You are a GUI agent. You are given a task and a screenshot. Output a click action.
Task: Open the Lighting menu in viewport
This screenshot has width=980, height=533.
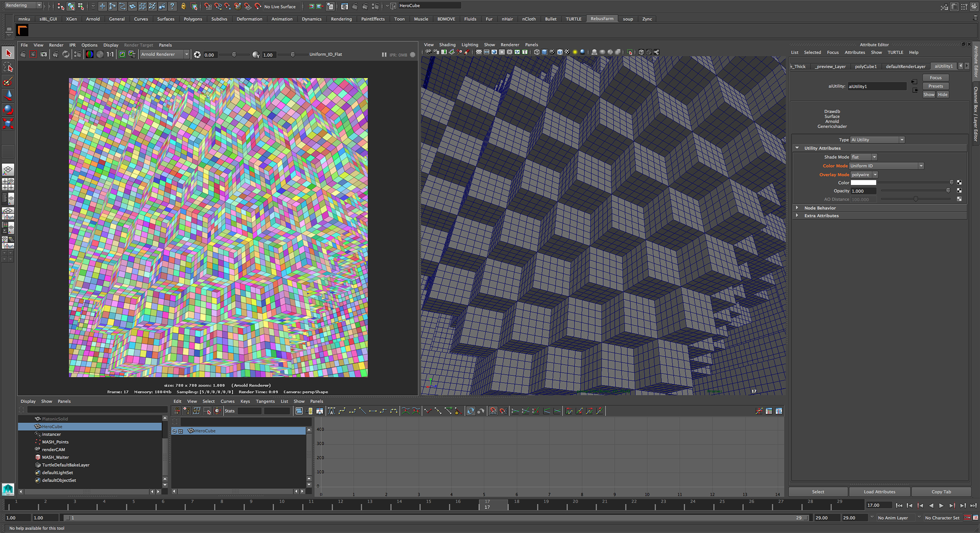tap(469, 44)
